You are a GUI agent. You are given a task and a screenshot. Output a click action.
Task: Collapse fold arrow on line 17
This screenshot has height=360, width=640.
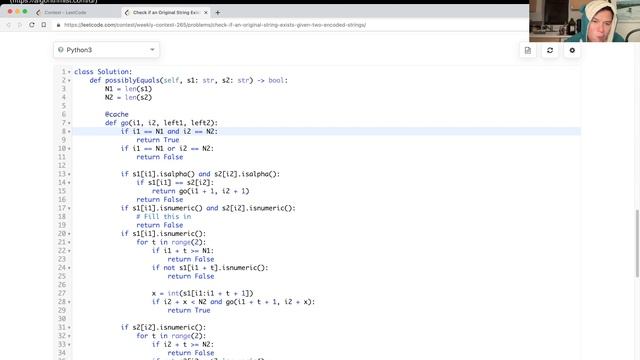(x=69, y=208)
